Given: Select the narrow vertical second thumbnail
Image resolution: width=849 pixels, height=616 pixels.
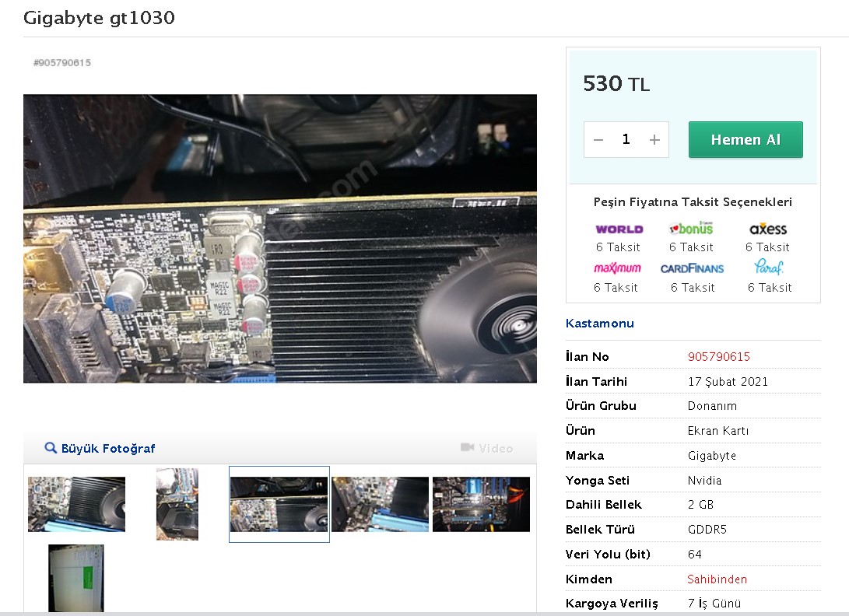Looking at the screenshot, I should (177, 504).
